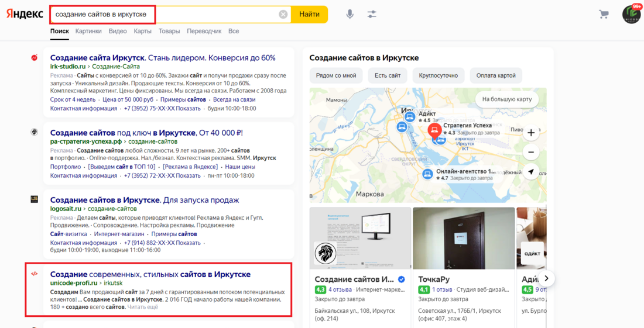This screenshot has height=328, width=644.
Task: Click the lion logo on first card
Action: 326,253
